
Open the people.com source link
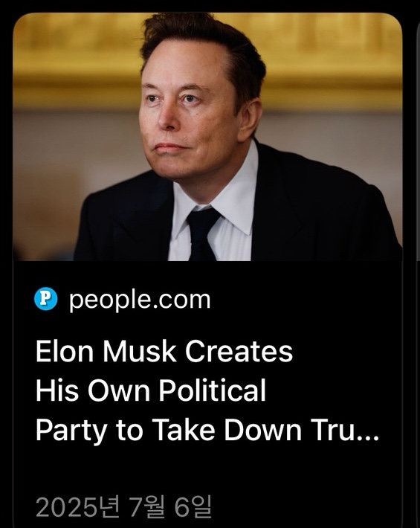140,300
